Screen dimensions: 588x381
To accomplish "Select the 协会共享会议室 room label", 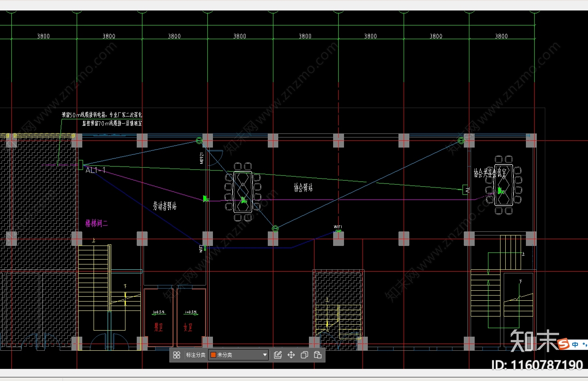I will pos(490,173).
